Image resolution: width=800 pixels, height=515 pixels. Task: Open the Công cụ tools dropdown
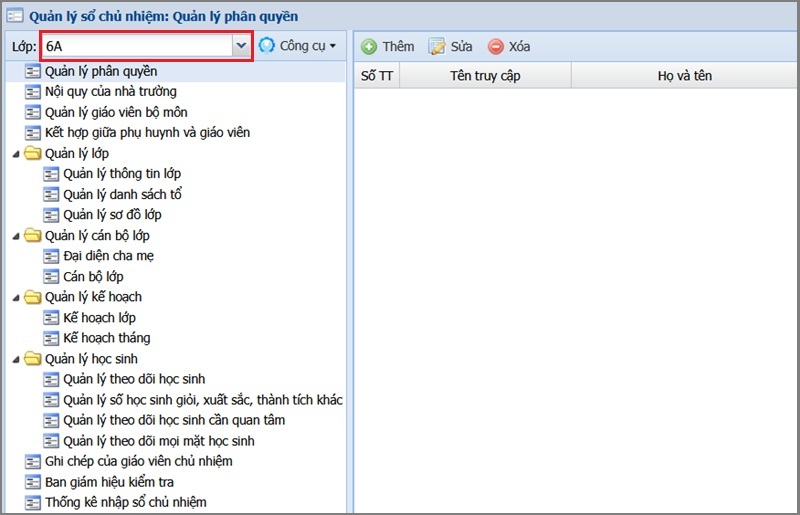[x=298, y=46]
